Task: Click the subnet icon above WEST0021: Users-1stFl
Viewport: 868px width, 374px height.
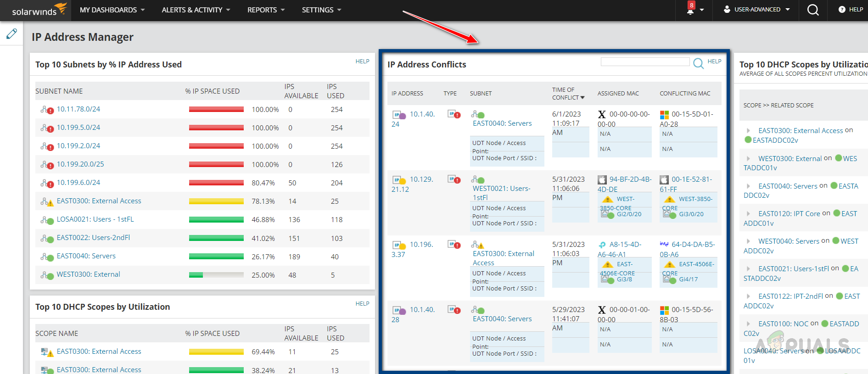Action: pos(478,179)
